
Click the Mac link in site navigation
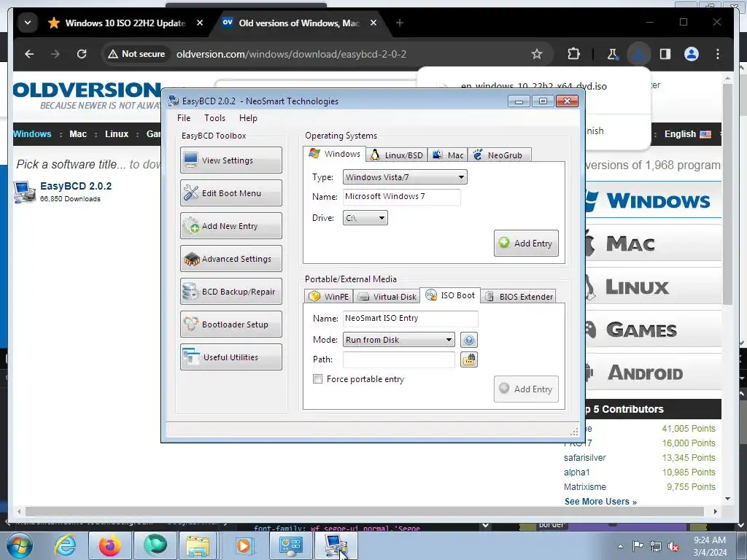[78, 134]
